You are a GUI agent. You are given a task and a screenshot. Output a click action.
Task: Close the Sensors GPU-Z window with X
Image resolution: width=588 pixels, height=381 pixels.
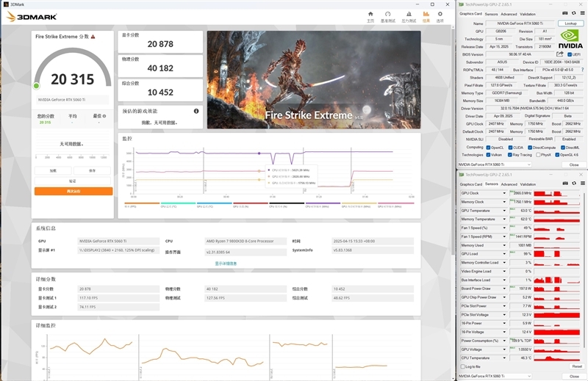[581, 175]
